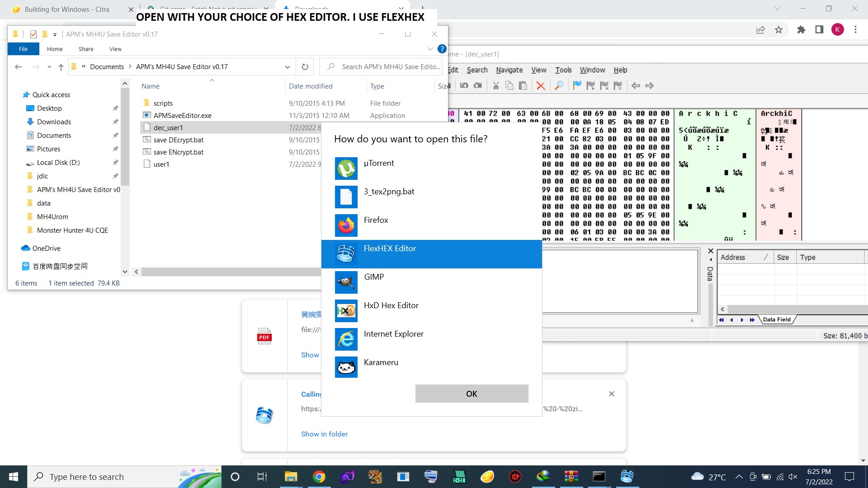
Task: Cut selection with the scissors icon
Action: point(496,85)
